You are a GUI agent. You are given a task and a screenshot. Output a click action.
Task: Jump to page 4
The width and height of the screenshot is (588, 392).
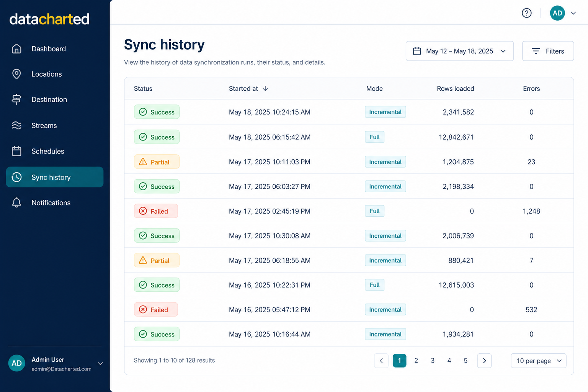pyautogui.click(x=449, y=361)
